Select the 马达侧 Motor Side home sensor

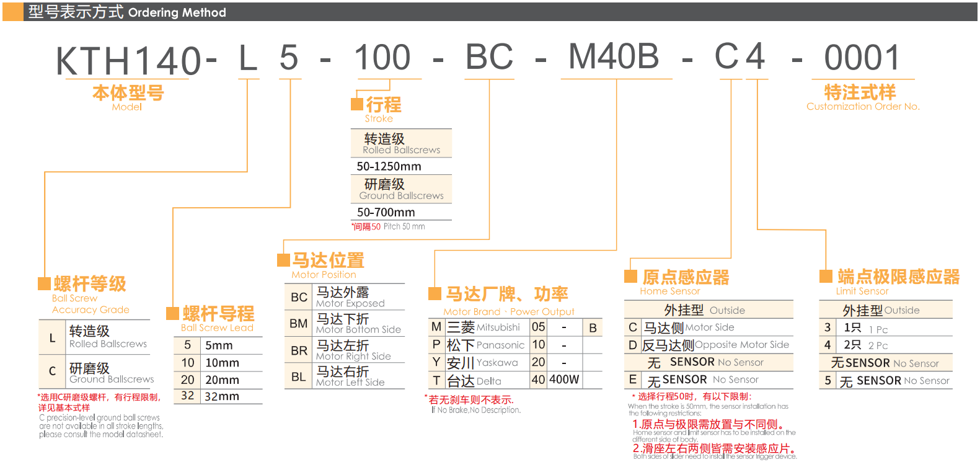(688, 327)
